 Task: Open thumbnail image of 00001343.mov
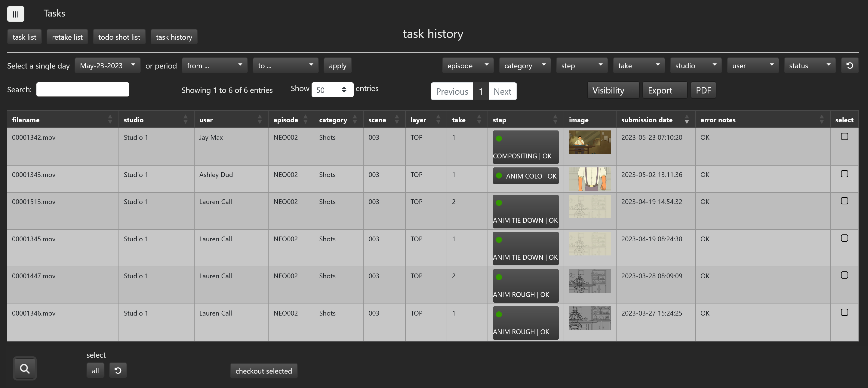(590, 179)
